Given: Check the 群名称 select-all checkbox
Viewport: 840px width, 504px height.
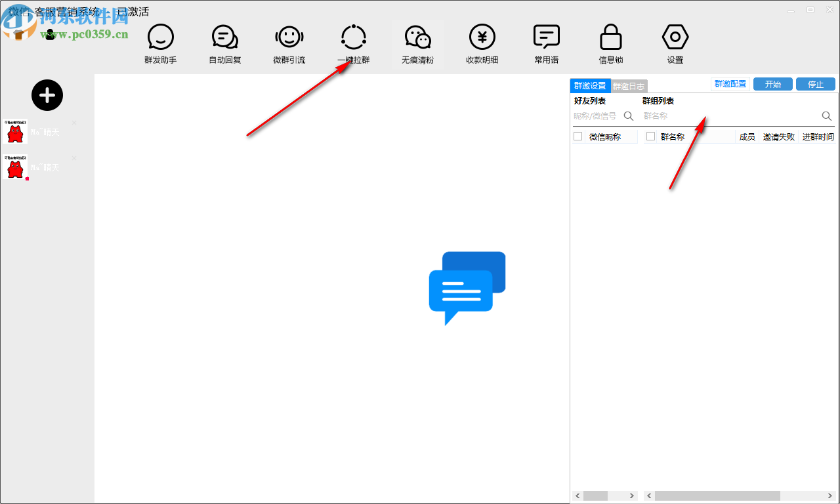Looking at the screenshot, I should (651, 136).
